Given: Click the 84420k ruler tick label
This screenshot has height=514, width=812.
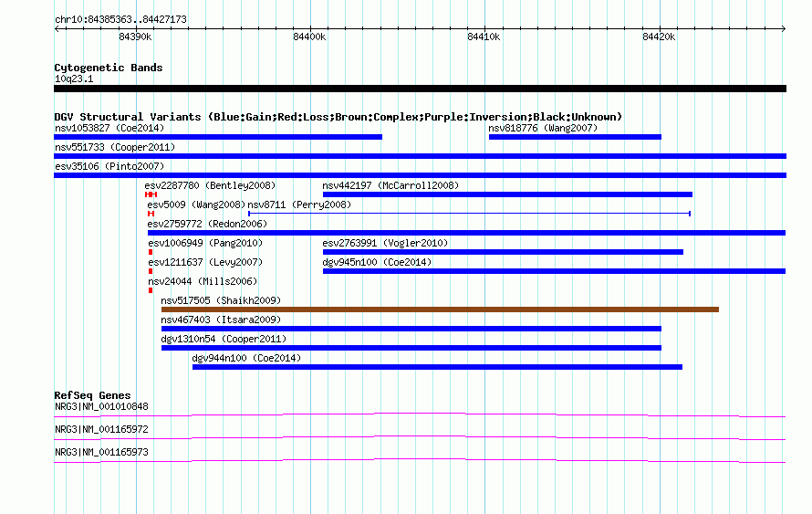Looking at the screenshot, I should [x=659, y=37].
